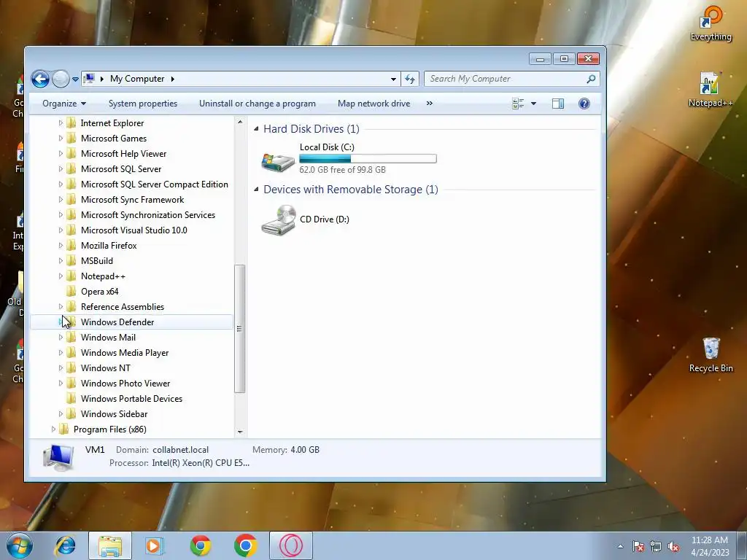Show hidden tray icons arrow

620,546
